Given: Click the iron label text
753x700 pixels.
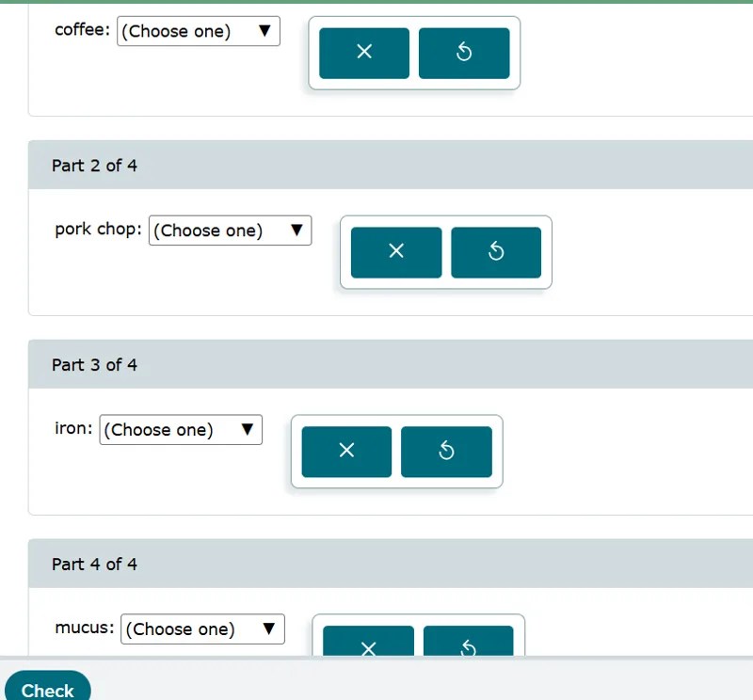Looking at the screenshot, I should 73,428.
